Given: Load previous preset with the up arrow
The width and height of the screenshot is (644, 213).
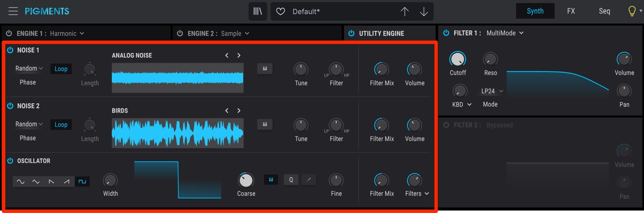Looking at the screenshot, I should pos(404,11).
